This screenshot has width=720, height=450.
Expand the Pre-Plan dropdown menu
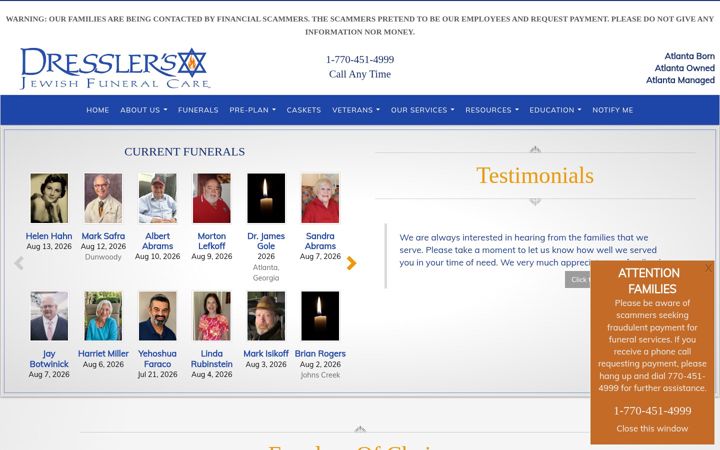(253, 110)
